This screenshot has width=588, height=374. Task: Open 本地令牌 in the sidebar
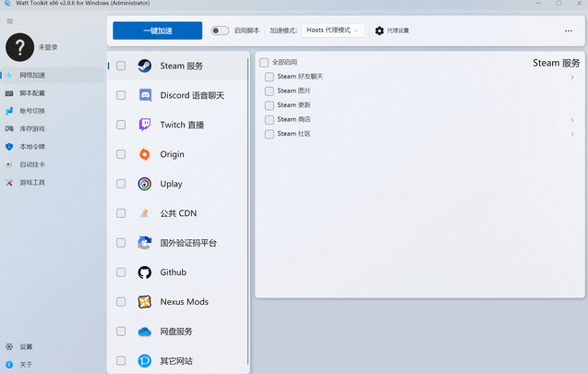click(x=53, y=147)
